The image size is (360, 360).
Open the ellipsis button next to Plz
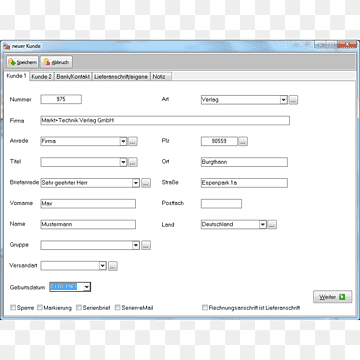click(x=243, y=141)
